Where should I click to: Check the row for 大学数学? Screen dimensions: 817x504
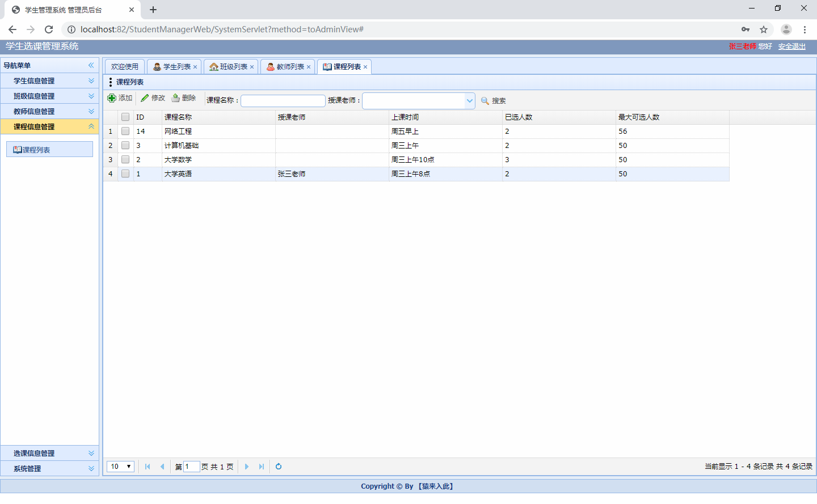(x=125, y=159)
